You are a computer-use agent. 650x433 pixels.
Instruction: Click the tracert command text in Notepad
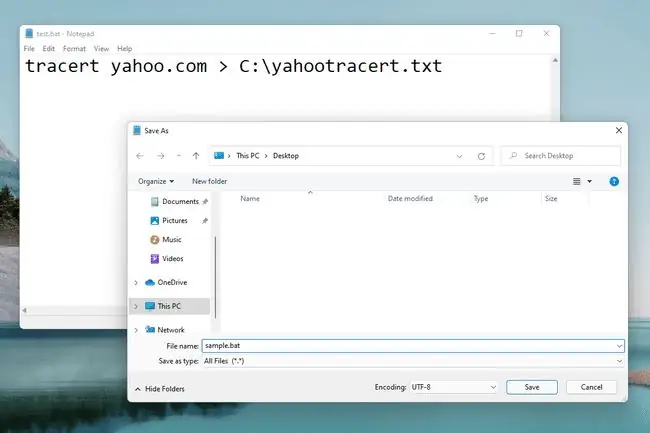[233, 66]
